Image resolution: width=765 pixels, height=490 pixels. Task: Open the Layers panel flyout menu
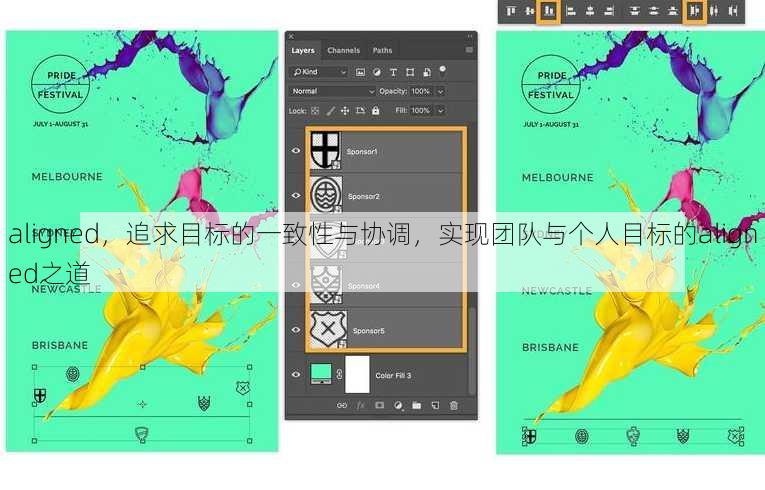click(469, 50)
